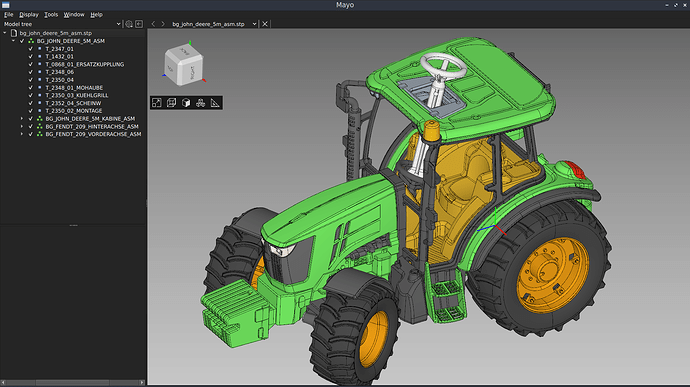Go to previous document with left arrow
The image size is (690, 387).
point(153,24)
